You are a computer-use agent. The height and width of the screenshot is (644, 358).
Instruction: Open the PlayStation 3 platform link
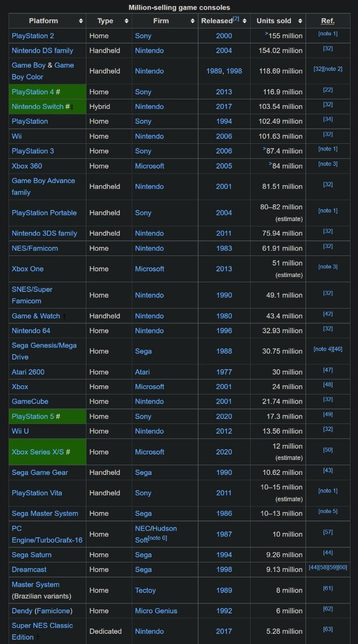pyautogui.click(x=33, y=151)
